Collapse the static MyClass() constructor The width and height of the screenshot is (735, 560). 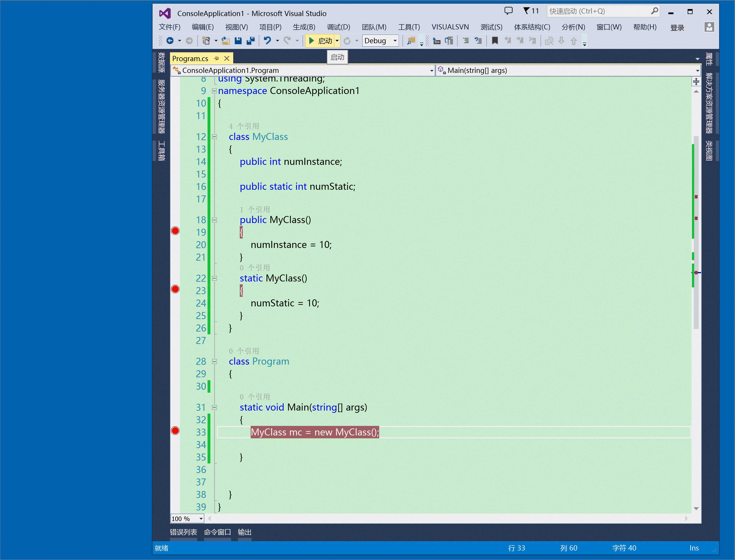(x=214, y=278)
